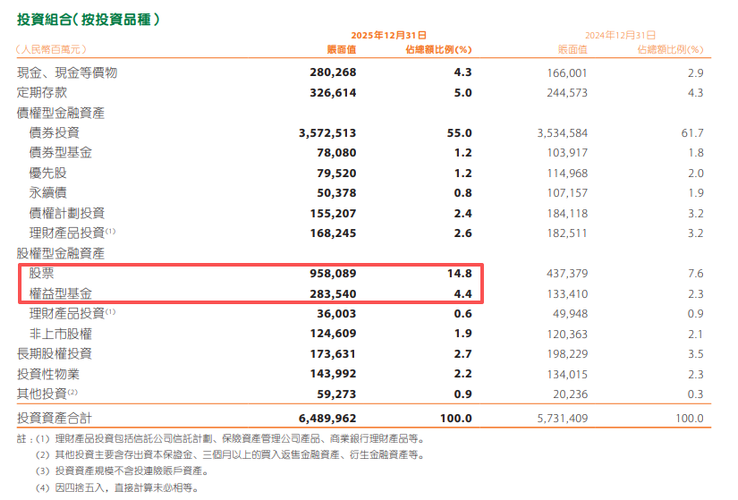Click the row label 長期股權投資
The height and width of the screenshot is (500, 738).
pos(54,354)
